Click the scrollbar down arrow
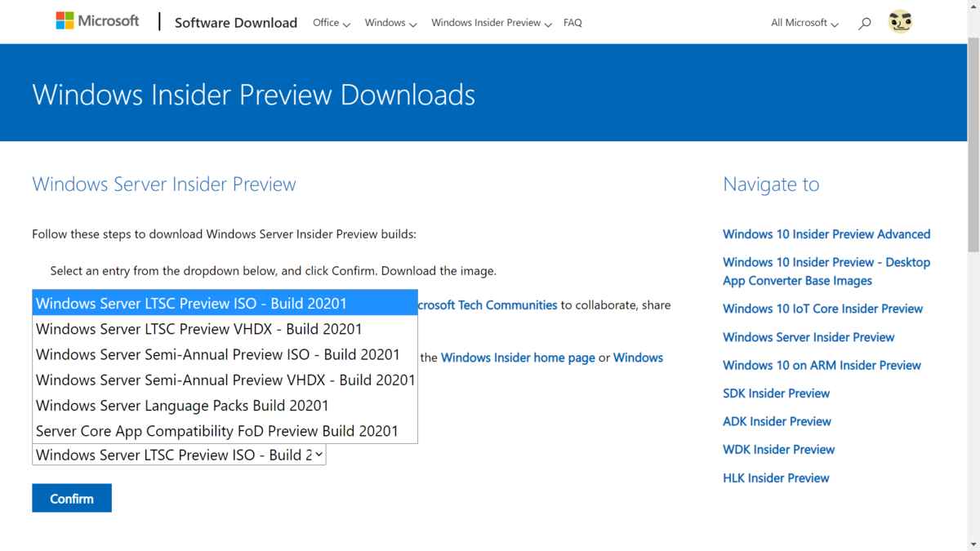The height and width of the screenshot is (551, 980). 973,544
